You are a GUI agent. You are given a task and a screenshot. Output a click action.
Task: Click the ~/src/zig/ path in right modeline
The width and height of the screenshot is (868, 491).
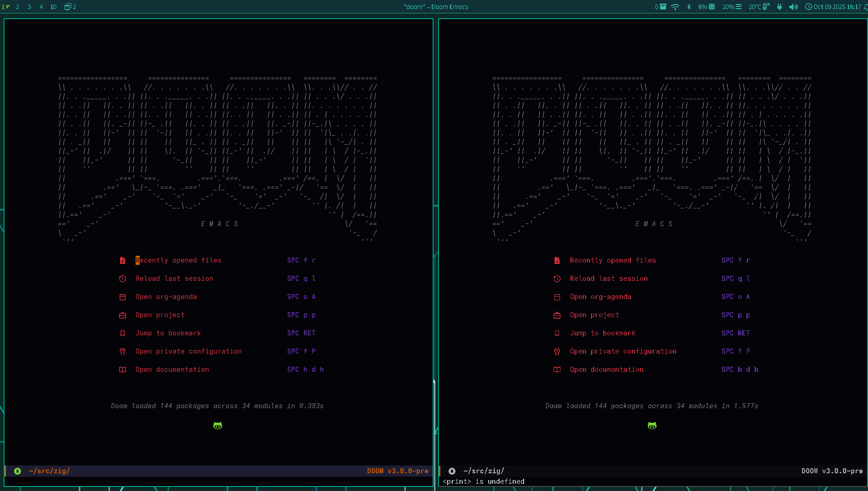click(484, 471)
